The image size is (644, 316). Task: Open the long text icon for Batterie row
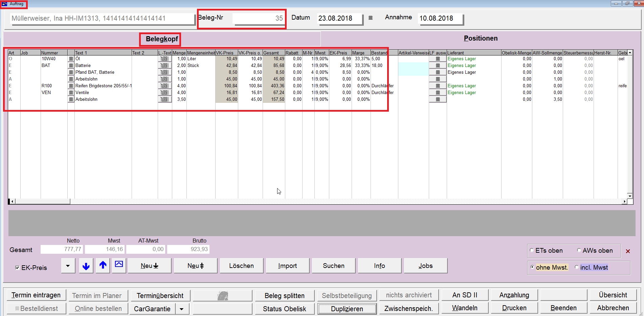pyautogui.click(x=164, y=66)
